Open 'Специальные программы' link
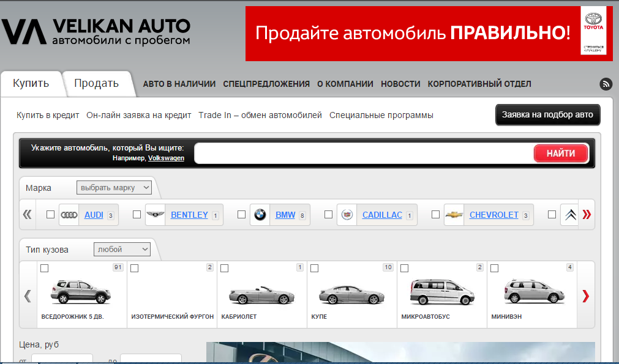The width and height of the screenshot is (619, 364). pos(381,115)
